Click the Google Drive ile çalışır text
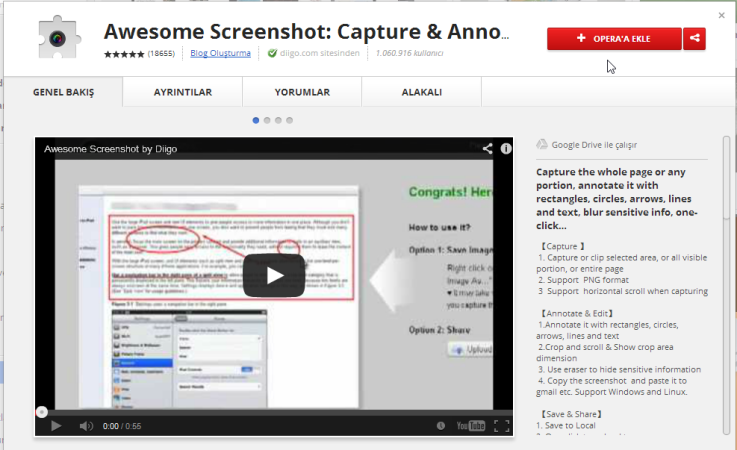The image size is (737, 450). [594, 145]
